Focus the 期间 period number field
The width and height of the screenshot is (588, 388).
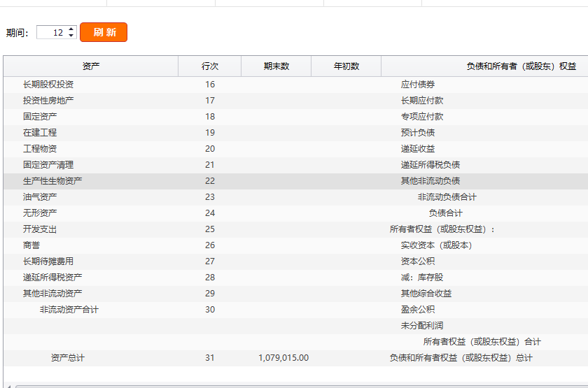51,33
